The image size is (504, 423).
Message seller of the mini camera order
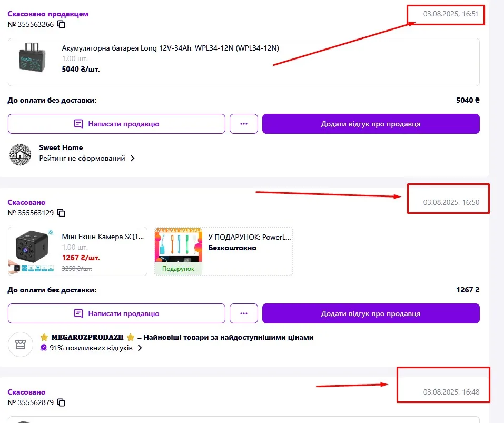[x=116, y=313]
